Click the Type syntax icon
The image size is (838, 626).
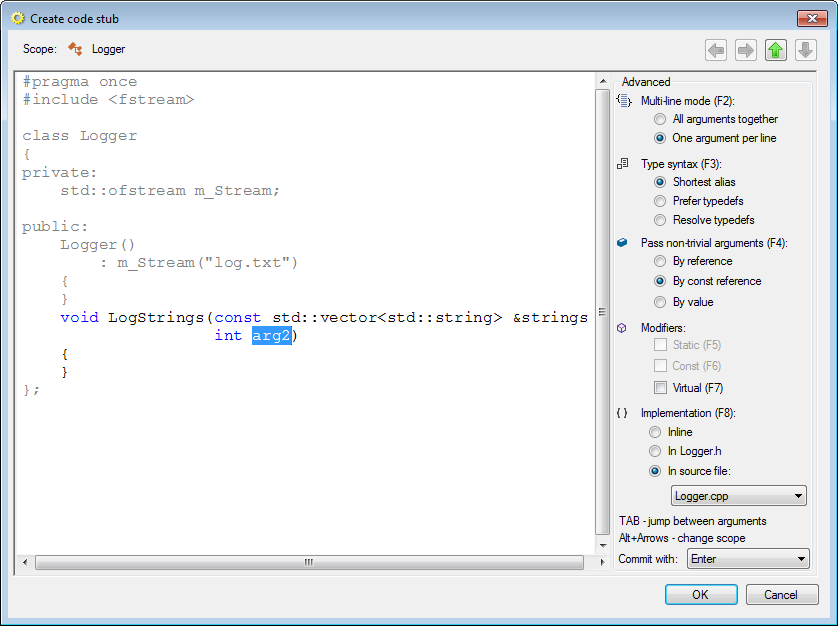(623, 164)
